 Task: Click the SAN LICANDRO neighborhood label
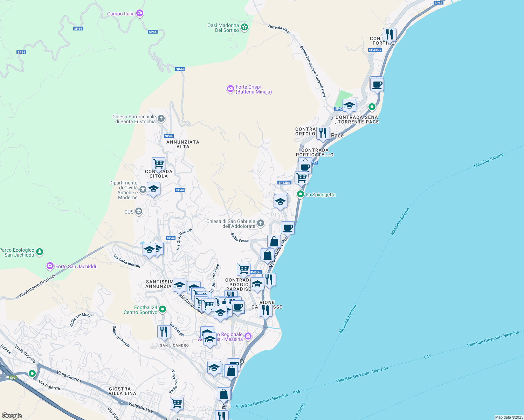174,345
